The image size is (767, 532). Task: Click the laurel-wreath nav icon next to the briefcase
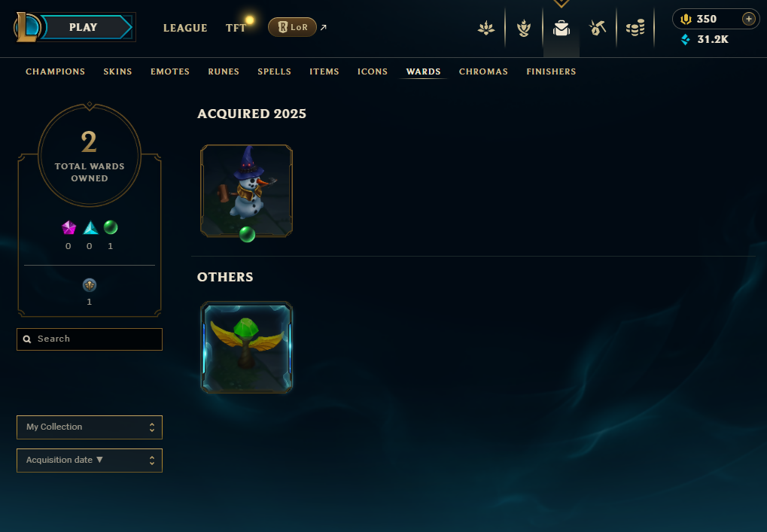pyautogui.click(x=523, y=28)
